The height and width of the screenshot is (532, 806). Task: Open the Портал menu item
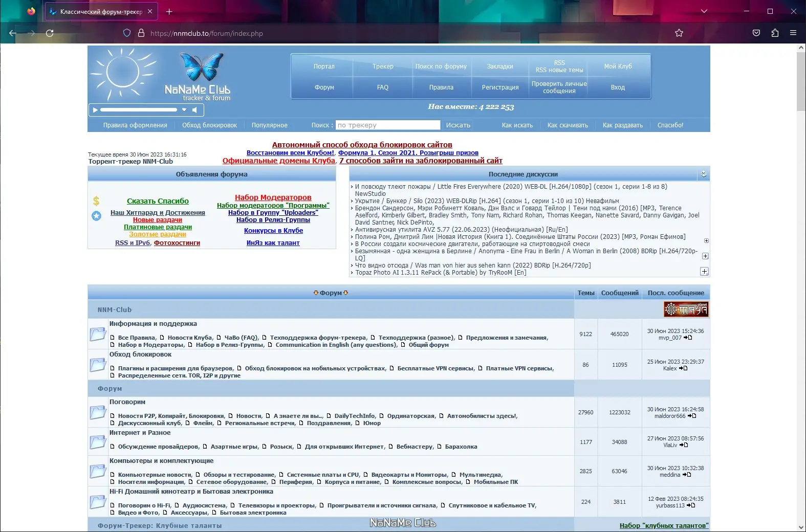click(x=324, y=66)
